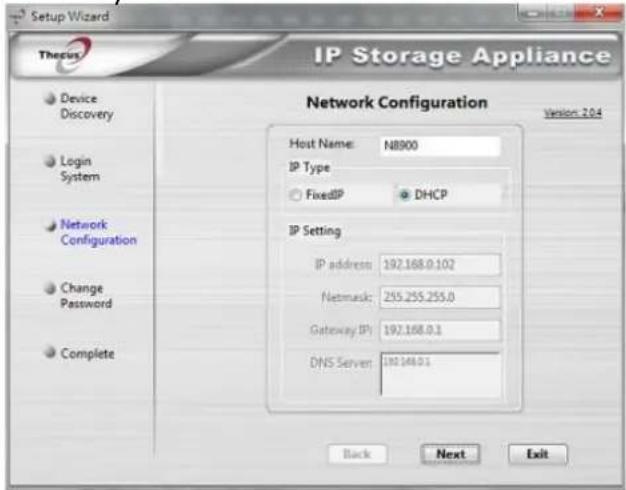Viewport: 626px width, 490px height.
Task: Click the Next button
Action: click(x=450, y=454)
